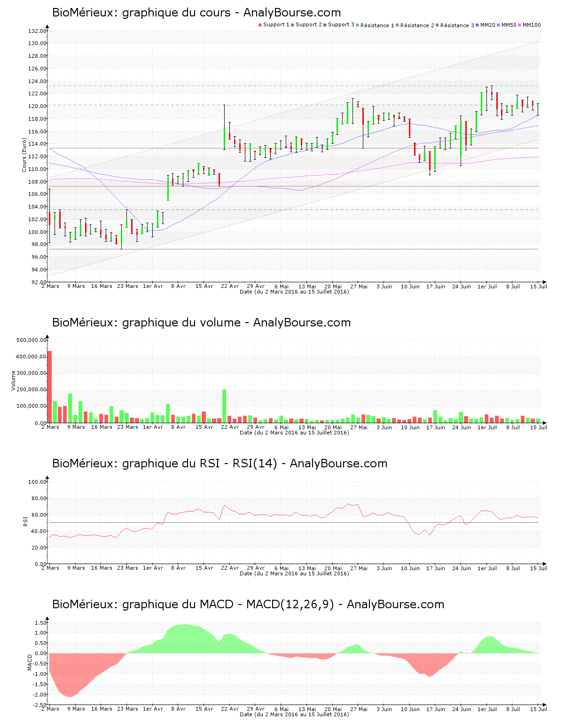Click the -1.00 MACD axis value
The width and height of the screenshot is (564, 728).
click(39, 674)
